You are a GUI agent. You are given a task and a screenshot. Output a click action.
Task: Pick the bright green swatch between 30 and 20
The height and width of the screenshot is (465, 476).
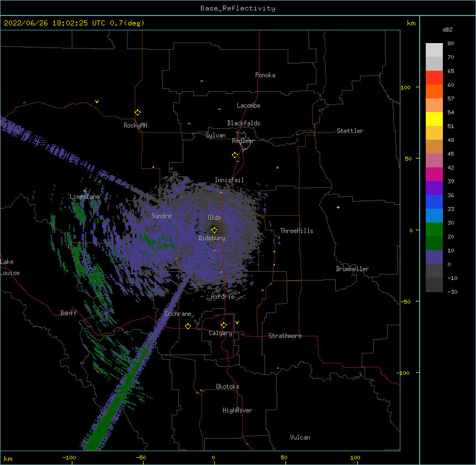[434, 230]
